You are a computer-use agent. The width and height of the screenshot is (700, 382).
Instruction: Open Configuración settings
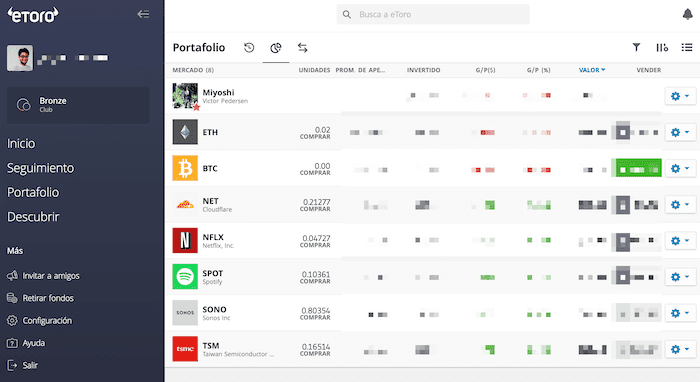47,320
